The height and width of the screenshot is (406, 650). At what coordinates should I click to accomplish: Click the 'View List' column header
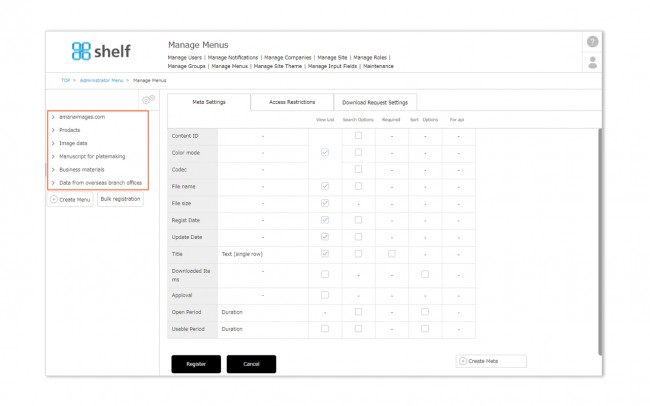click(x=325, y=120)
